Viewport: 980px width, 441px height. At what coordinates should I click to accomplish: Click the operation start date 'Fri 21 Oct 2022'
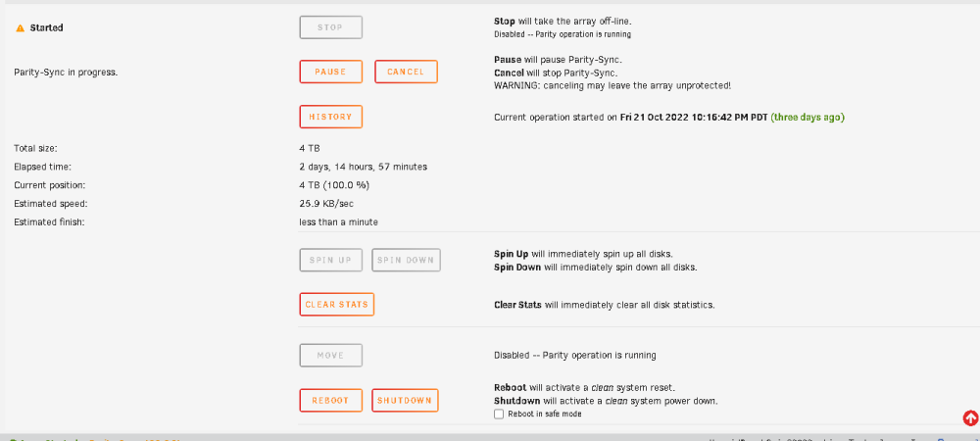coord(651,118)
